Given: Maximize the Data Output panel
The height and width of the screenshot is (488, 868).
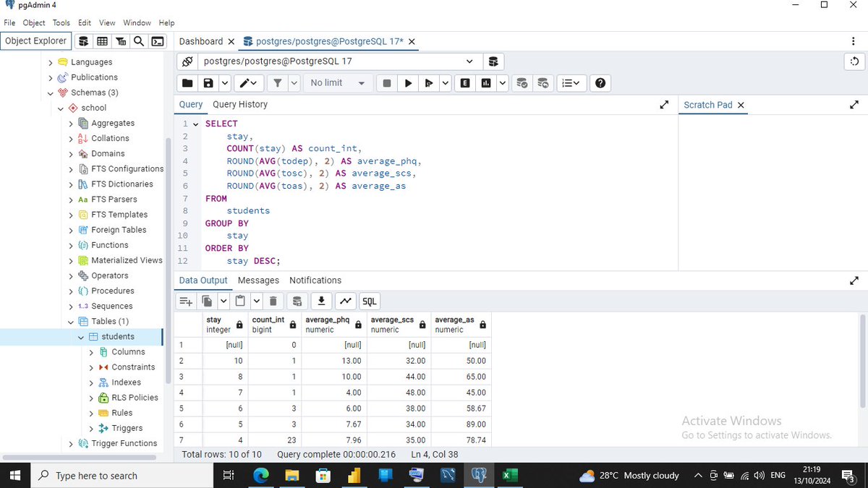Looking at the screenshot, I should coord(854,281).
